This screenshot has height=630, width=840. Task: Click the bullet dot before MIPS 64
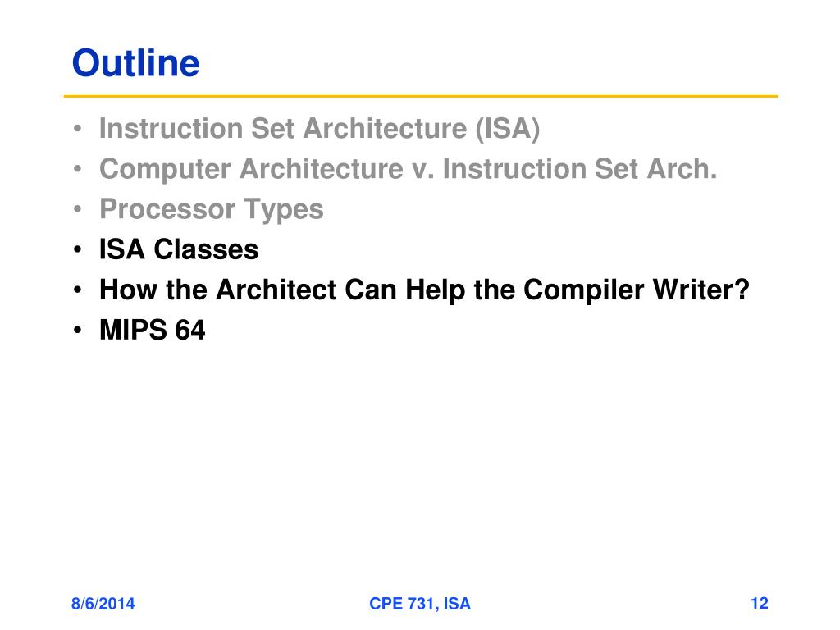[x=78, y=330]
